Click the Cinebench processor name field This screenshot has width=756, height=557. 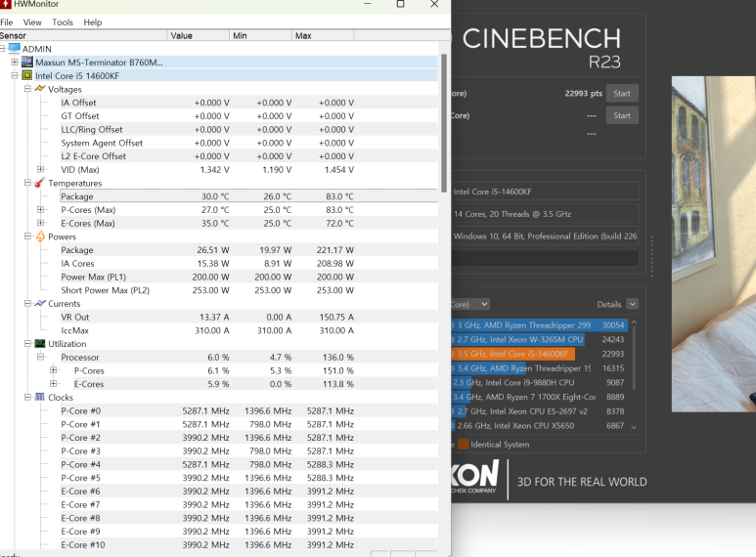[545, 192]
